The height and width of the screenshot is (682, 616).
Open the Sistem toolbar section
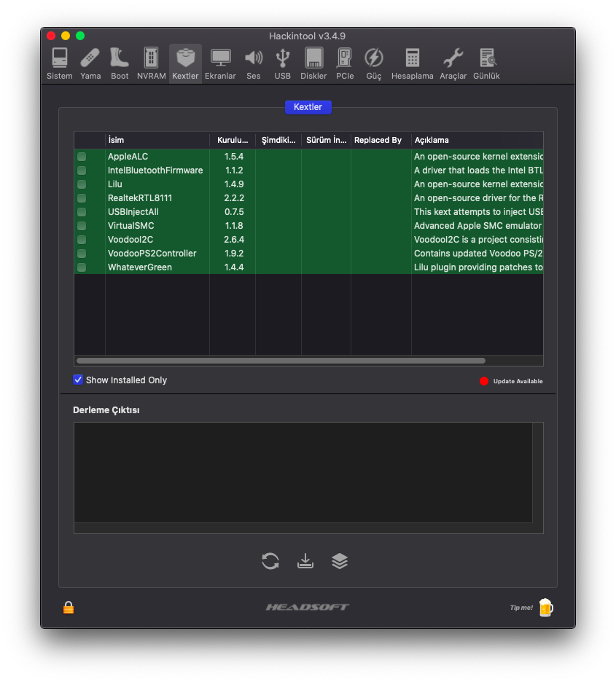point(60,63)
